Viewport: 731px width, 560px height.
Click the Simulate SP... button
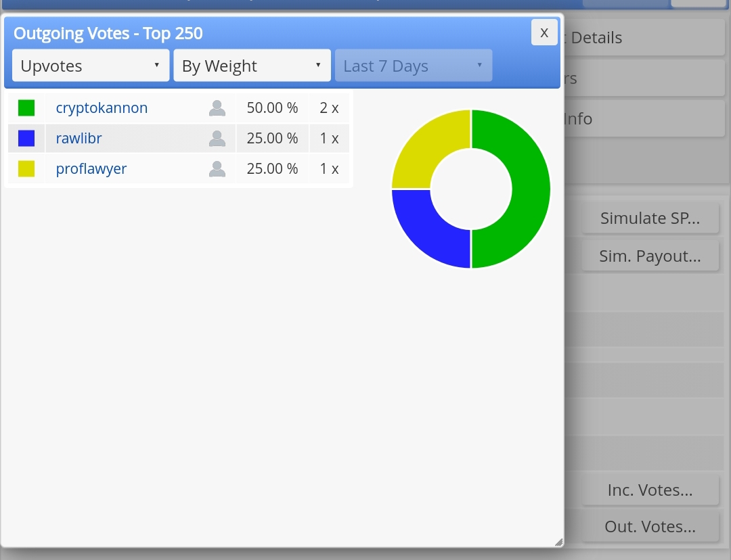point(650,218)
